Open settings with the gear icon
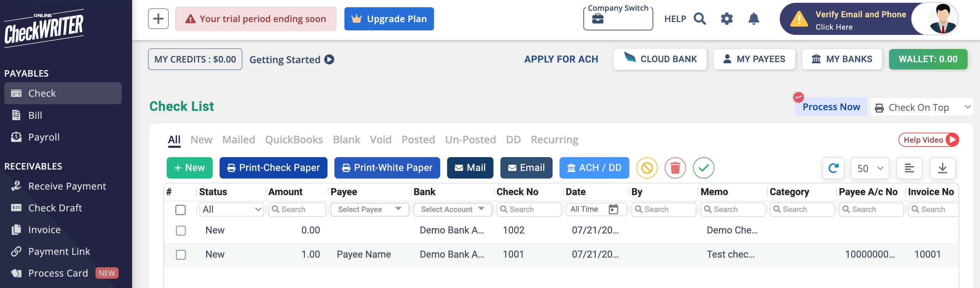This screenshot has width=980, height=288. (726, 19)
